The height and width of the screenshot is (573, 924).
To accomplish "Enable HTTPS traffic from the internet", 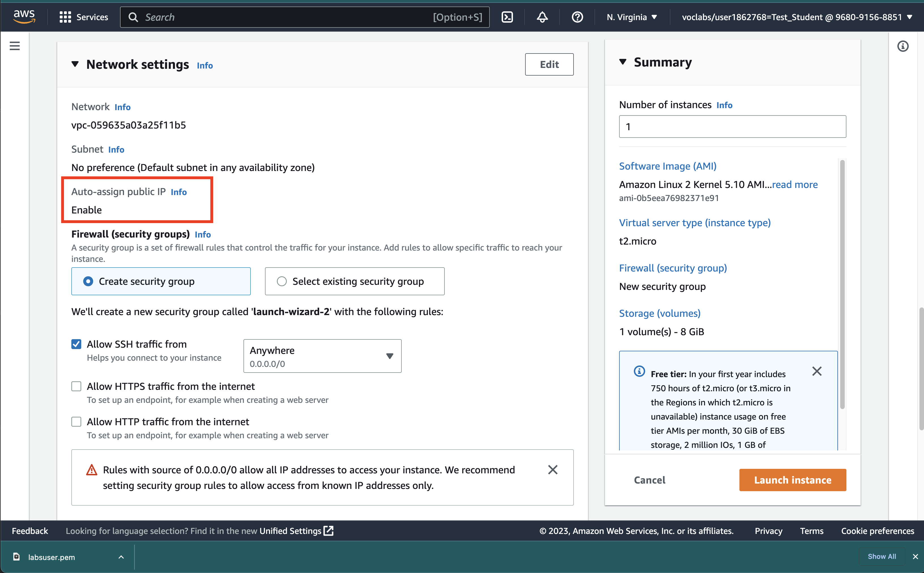I will pos(76,386).
